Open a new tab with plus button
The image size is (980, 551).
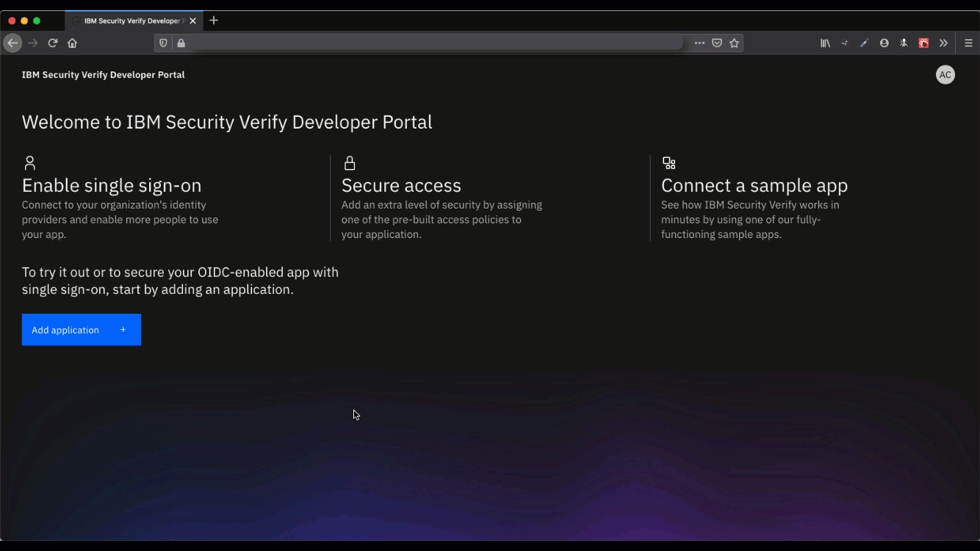214,21
